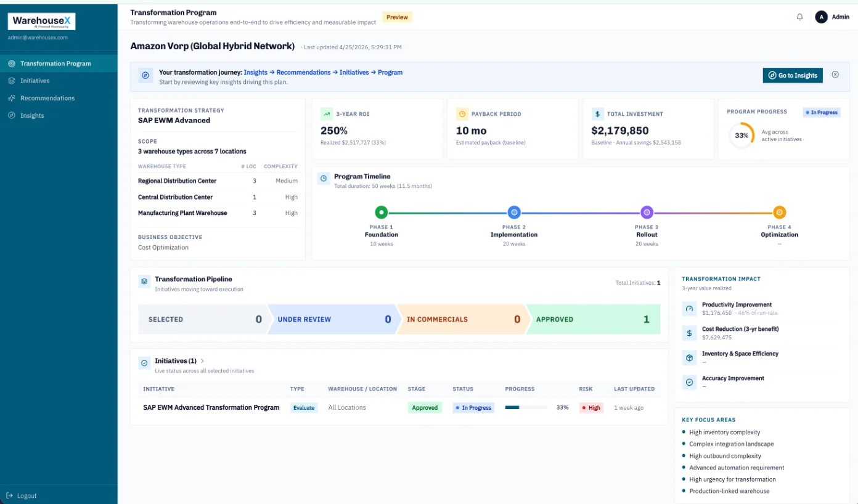Click the Payback Period clock icon
This screenshot has height=504, width=858.
462,114
